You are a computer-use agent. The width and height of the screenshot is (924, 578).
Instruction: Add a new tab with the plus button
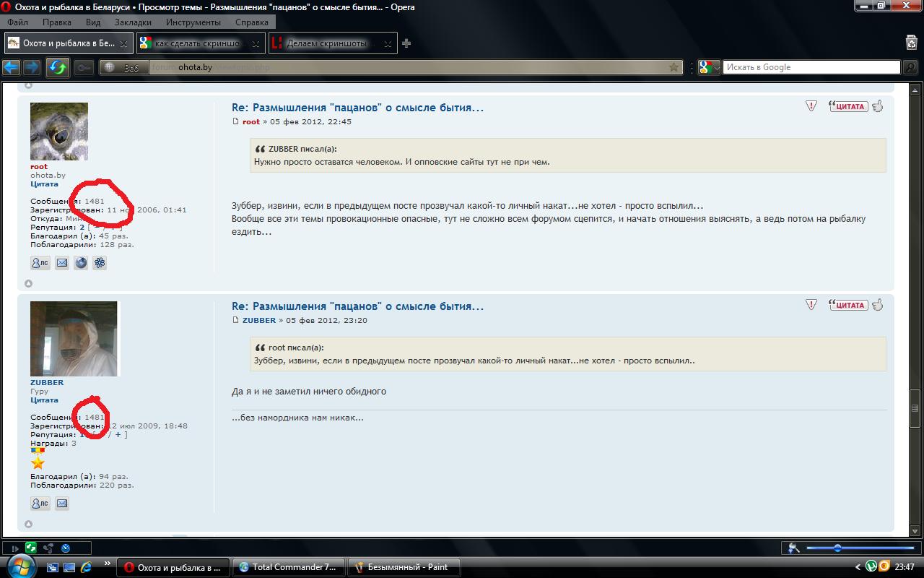(406, 43)
